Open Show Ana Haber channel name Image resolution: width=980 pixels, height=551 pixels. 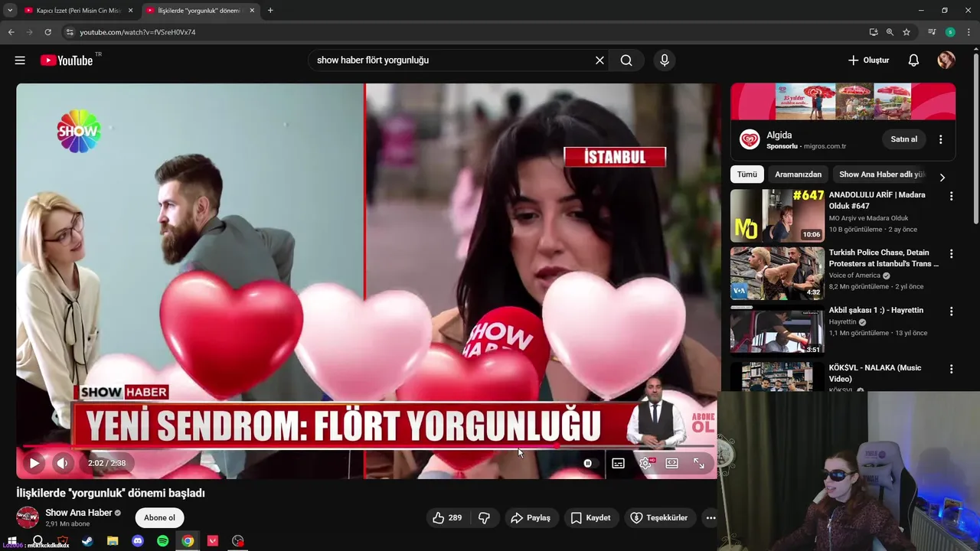(79, 513)
